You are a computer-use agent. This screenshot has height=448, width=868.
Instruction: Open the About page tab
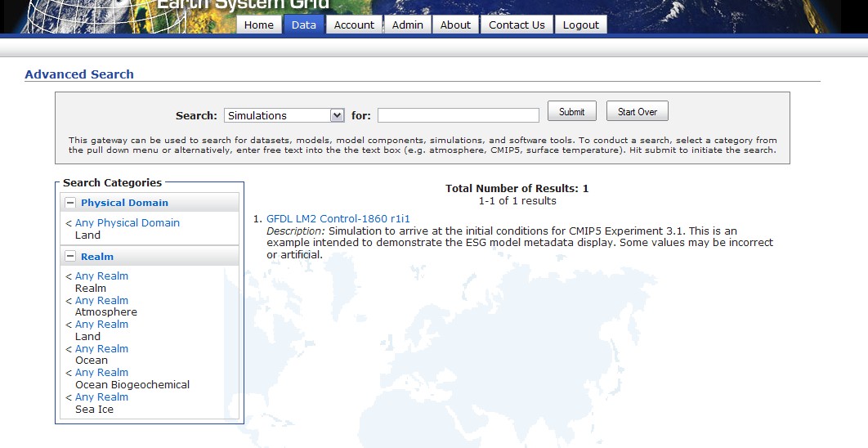tap(455, 25)
